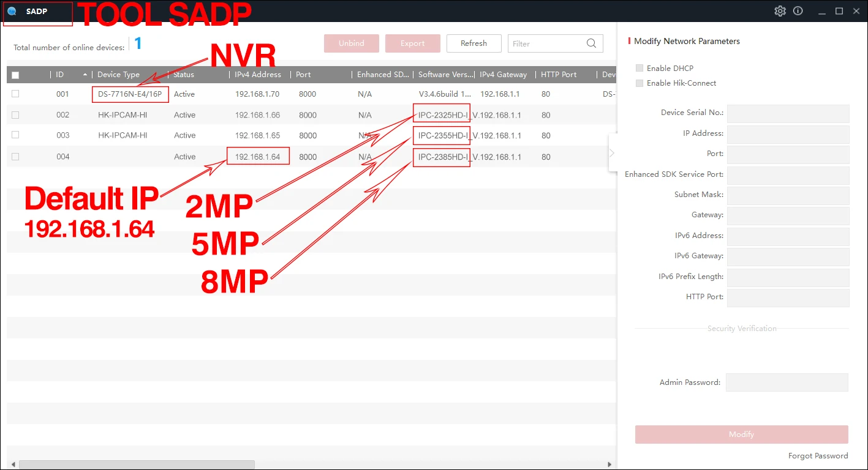Check the box for device 004
Image resolution: width=868 pixels, height=470 pixels.
15,157
